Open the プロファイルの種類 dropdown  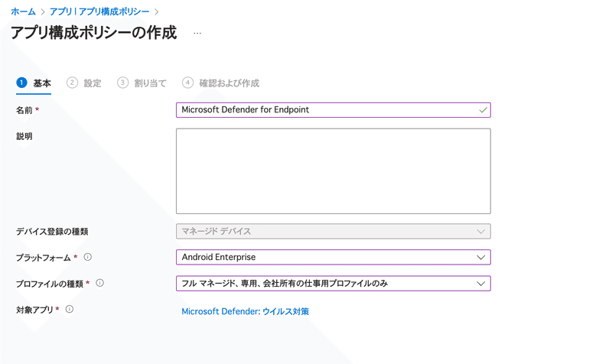334,283
